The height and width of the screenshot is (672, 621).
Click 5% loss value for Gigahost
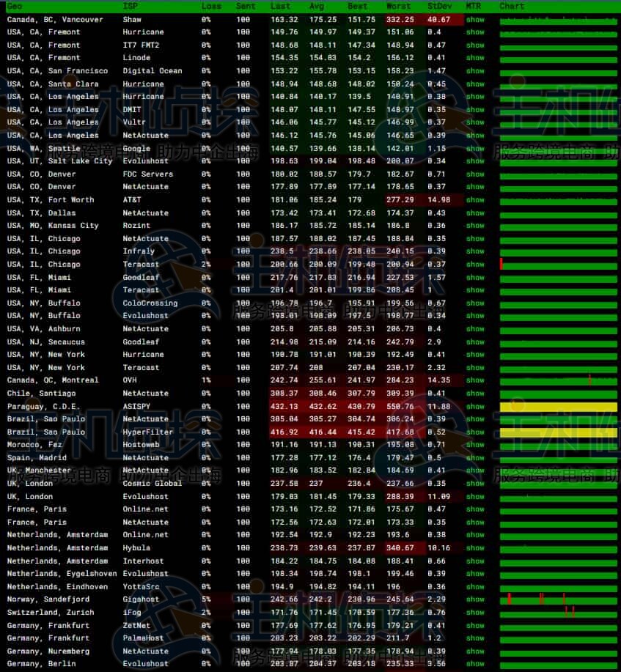tap(206, 599)
